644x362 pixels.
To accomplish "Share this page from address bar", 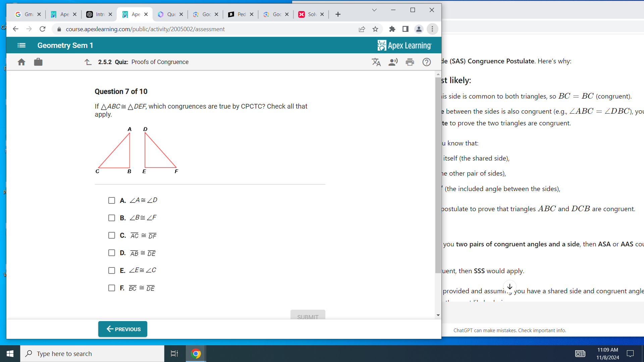I will click(362, 29).
